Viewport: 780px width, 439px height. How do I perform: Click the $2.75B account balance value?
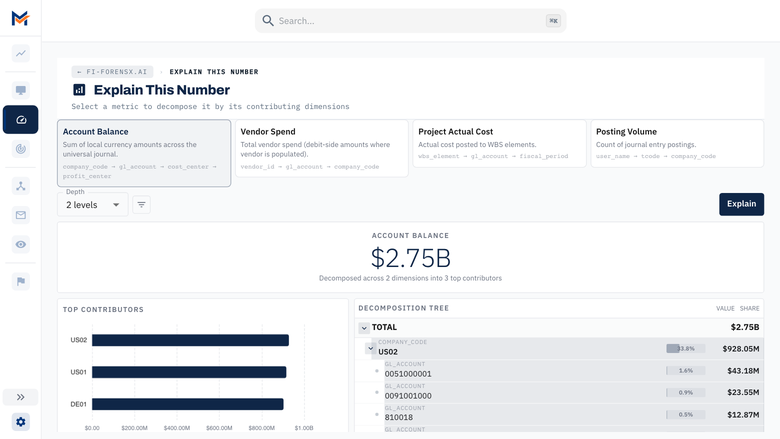410,258
